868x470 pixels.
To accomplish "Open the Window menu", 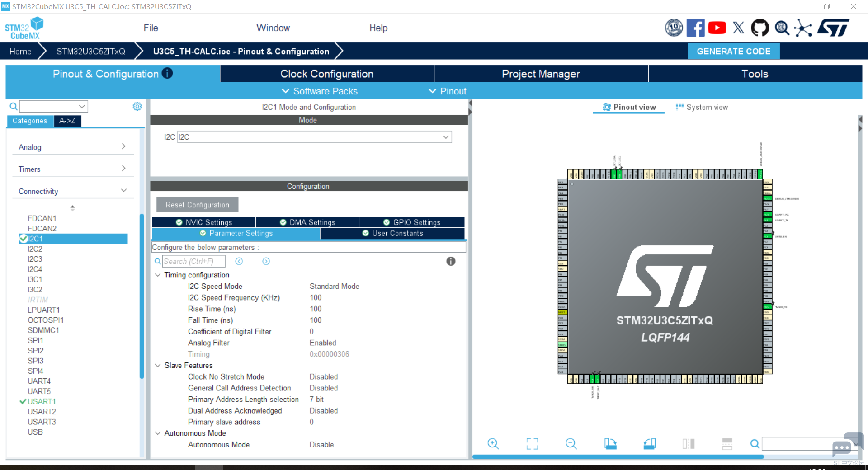I will 273,28.
